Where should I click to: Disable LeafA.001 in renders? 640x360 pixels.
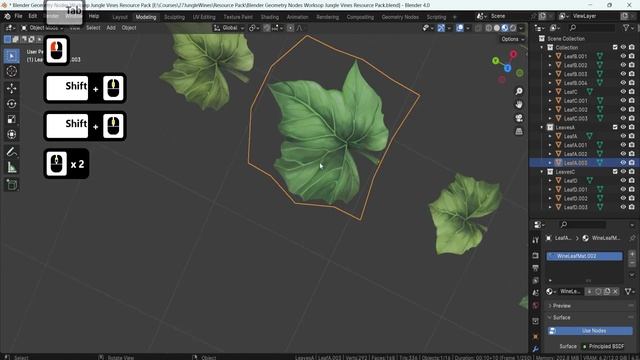632,145
